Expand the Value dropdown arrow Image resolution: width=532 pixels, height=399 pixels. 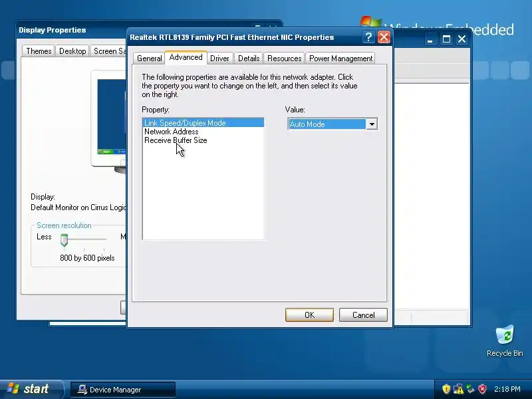coord(372,124)
